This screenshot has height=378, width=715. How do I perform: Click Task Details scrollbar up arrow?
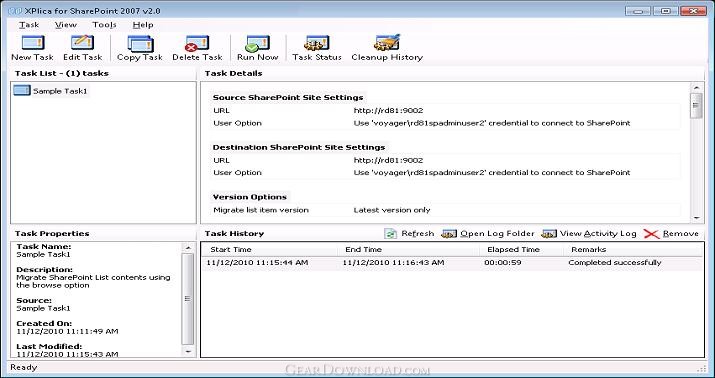[696, 88]
